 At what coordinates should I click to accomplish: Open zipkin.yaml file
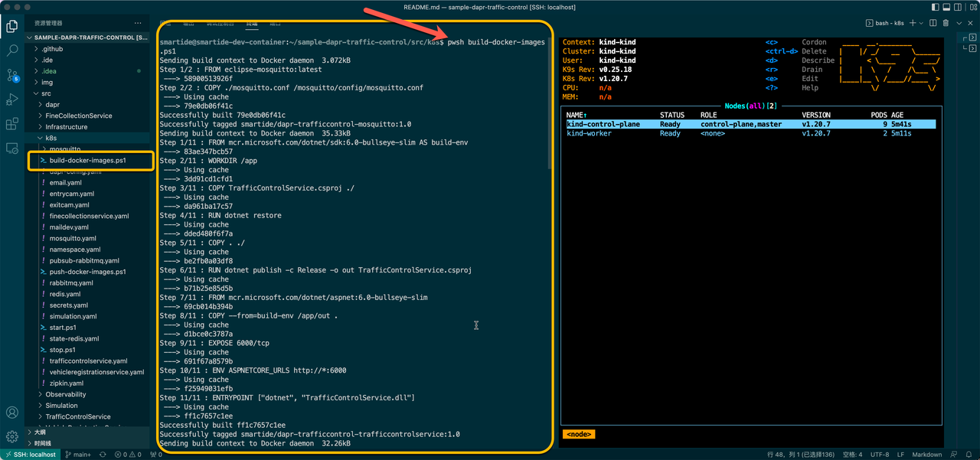[x=87, y=383]
